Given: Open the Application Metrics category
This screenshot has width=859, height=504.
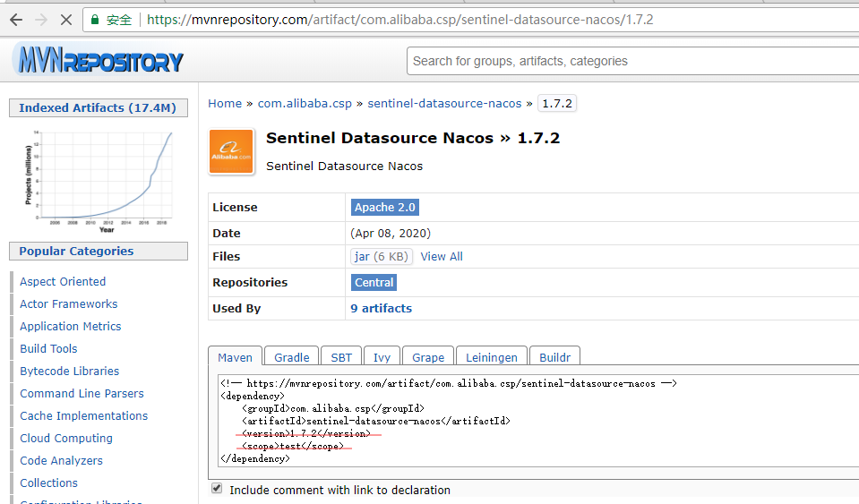Looking at the screenshot, I should 71,326.
